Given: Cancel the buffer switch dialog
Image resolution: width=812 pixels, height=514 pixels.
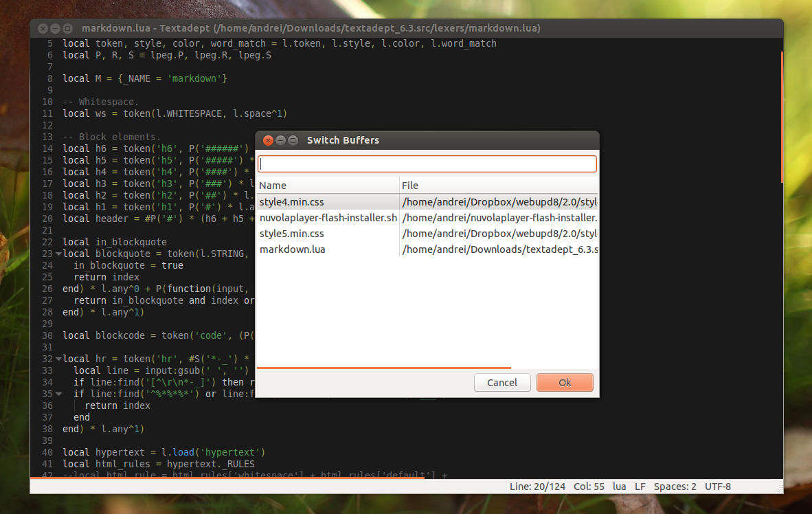Looking at the screenshot, I should coord(501,382).
